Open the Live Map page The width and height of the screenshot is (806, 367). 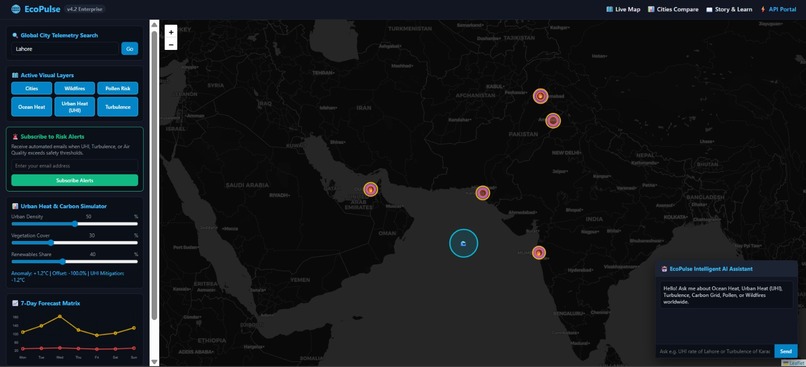[623, 9]
